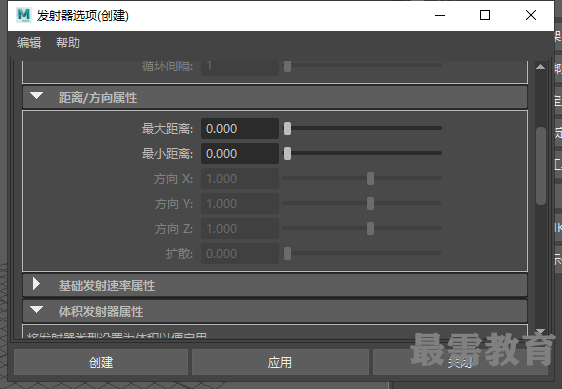
Task: Close the 发射器选项 window
Action: [531, 15]
